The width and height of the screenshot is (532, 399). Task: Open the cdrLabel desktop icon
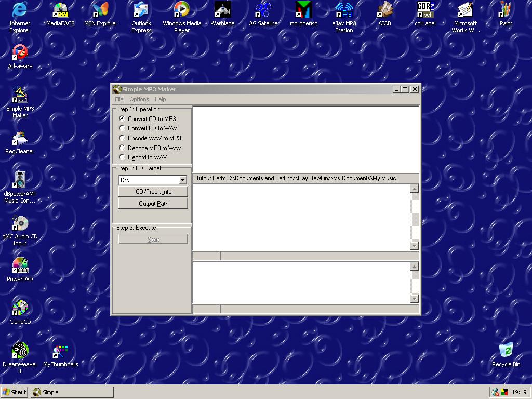click(425, 10)
